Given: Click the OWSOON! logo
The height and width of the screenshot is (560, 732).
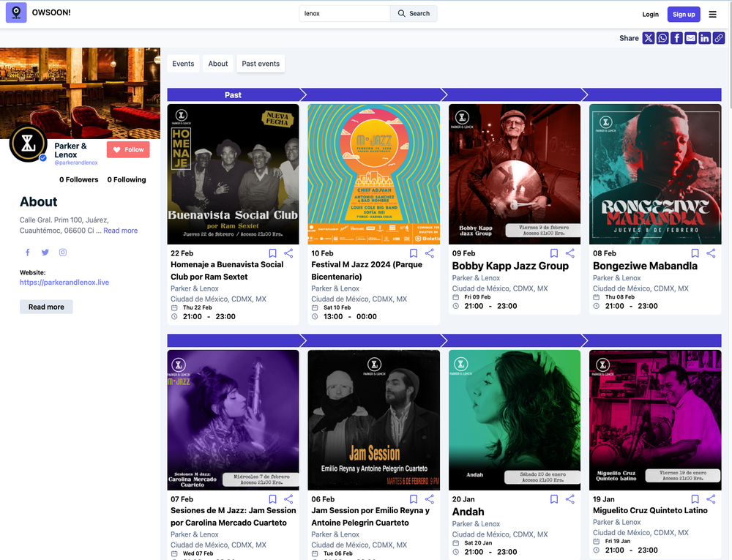Looking at the screenshot, I should tap(16, 13).
